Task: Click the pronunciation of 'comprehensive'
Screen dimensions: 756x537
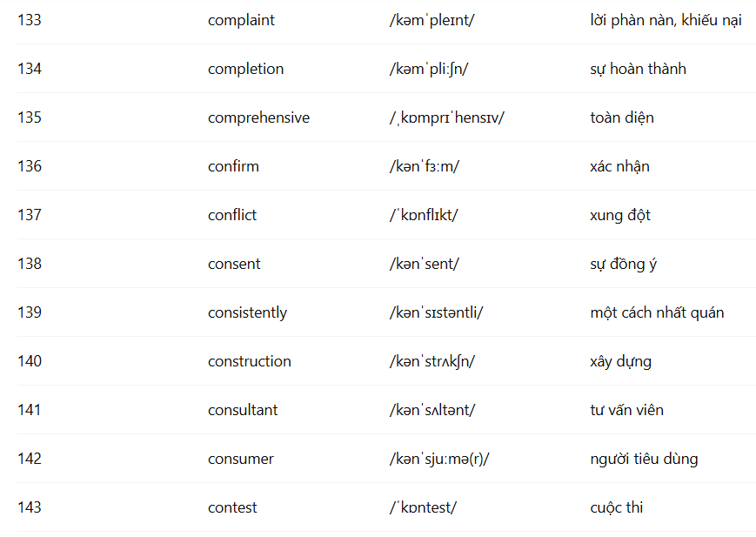Action: [447, 117]
